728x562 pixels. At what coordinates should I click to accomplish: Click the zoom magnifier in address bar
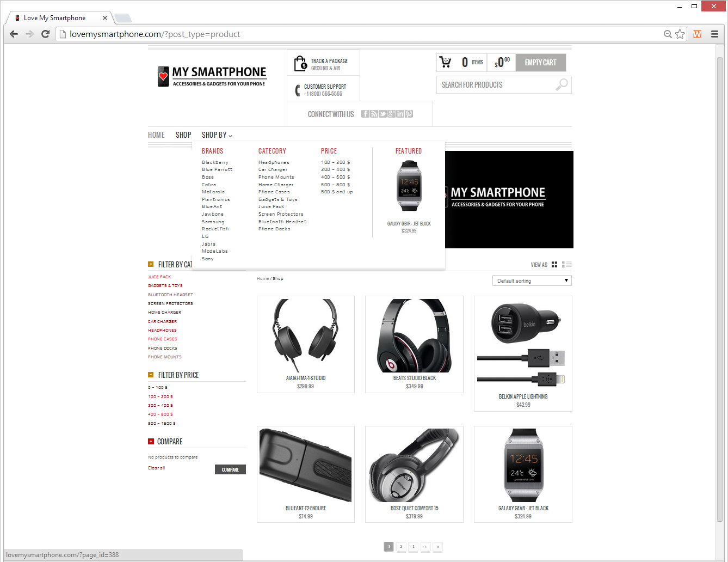[x=668, y=34]
